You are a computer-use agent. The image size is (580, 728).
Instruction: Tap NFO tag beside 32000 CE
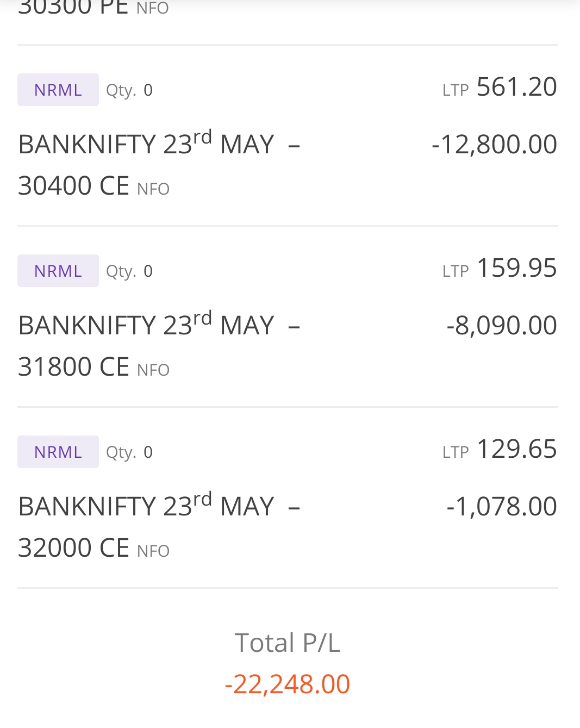tap(153, 551)
